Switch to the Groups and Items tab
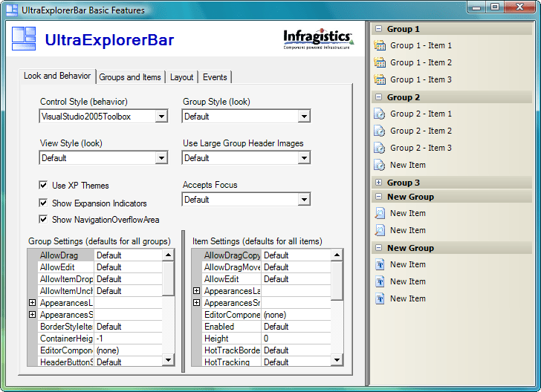Screen dimensions: 541x392 130,77
